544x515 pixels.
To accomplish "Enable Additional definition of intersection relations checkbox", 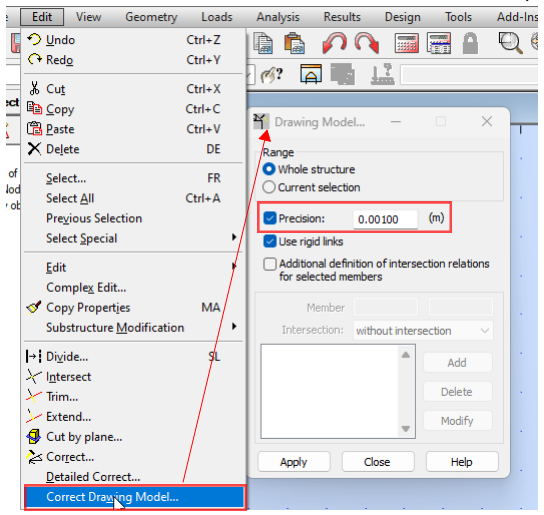I will (270, 264).
